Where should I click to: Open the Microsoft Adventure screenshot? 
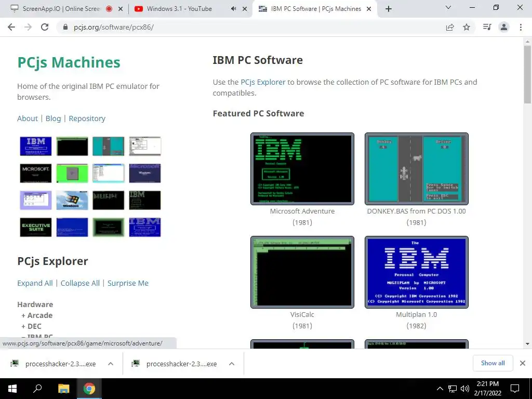coord(302,169)
